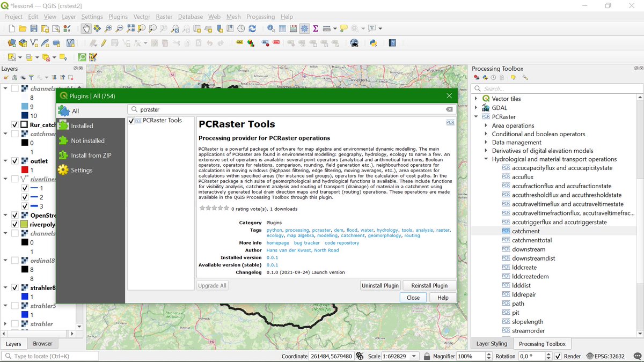
Task: Activate the Zoom In magnifier tool
Action: [108, 28]
